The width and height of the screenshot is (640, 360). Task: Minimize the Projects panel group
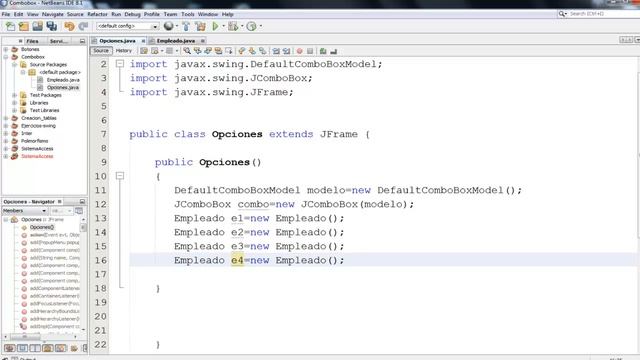coord(82,41)
